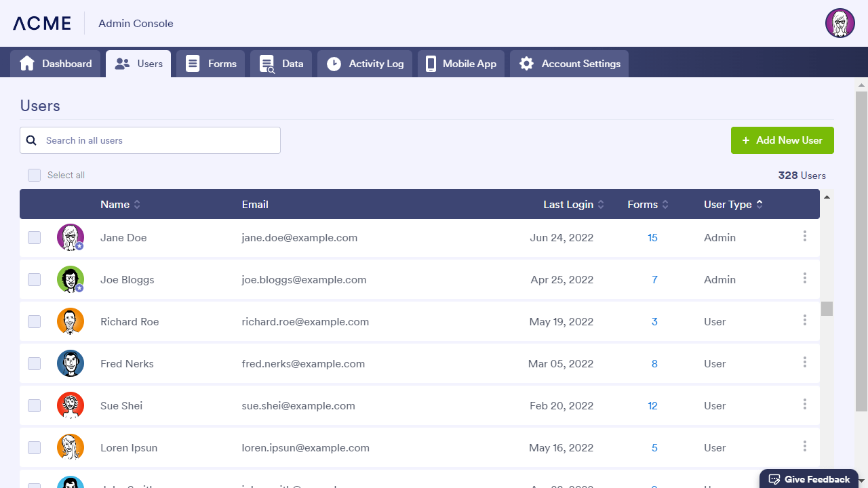Open the three-dot menu for Jane Doe

805,236
